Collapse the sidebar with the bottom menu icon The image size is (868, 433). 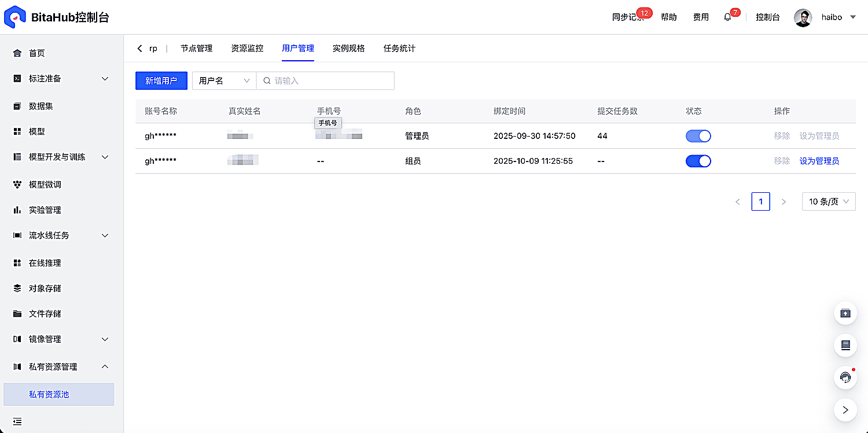(17, 421)
